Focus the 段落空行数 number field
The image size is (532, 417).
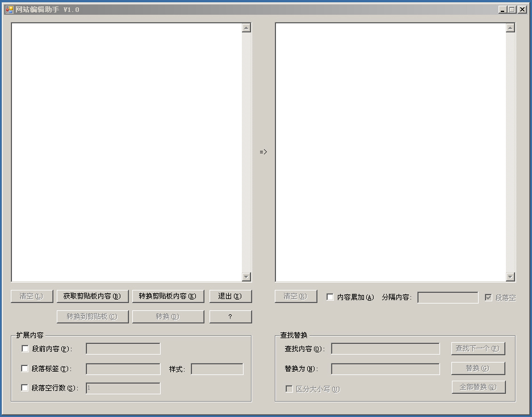[123, 388]
